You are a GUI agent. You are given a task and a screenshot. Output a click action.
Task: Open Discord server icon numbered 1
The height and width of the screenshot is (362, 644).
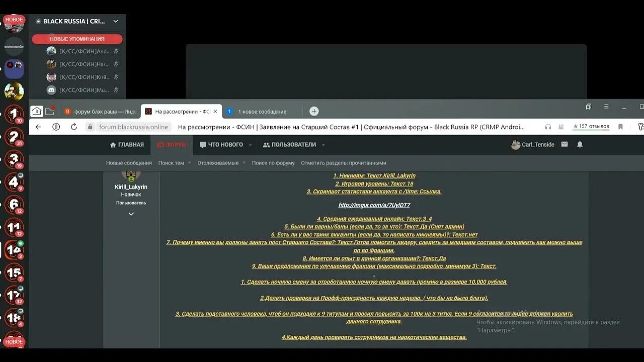tap(14, 115)
